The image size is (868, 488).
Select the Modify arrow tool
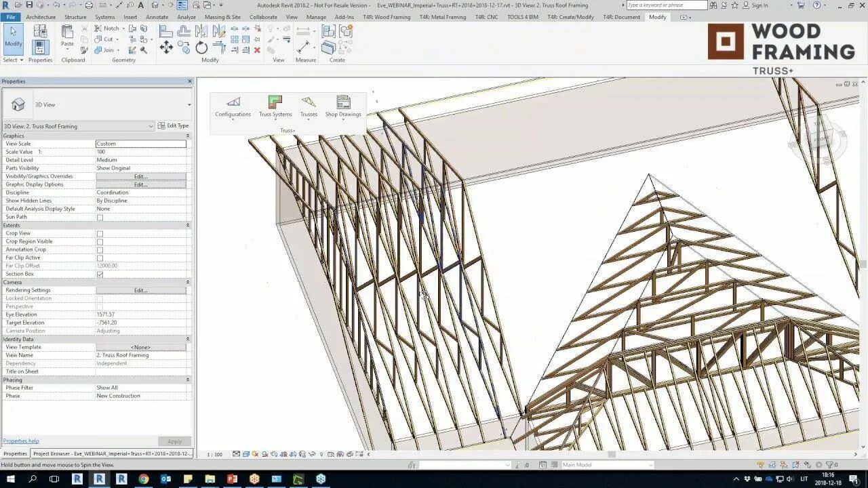pos(13,38)
